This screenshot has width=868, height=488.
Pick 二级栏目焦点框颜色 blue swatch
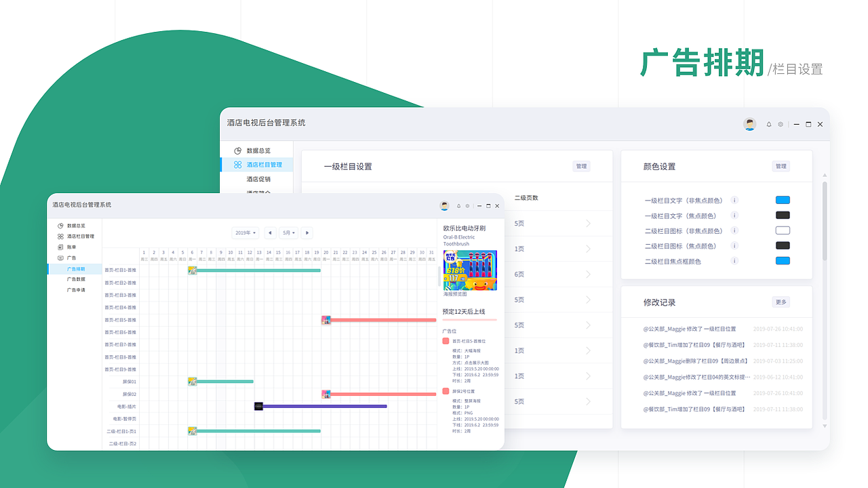pyautogui.click(x=783, y=261)
